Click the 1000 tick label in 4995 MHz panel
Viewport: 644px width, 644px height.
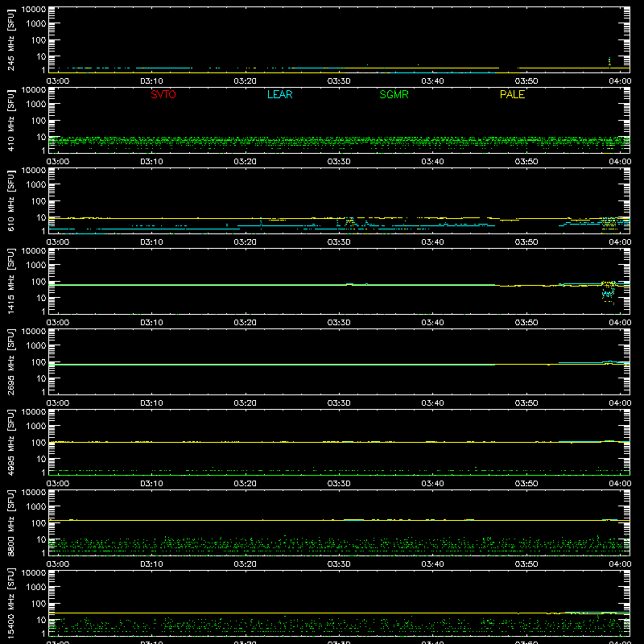click(x=36, y=427)
